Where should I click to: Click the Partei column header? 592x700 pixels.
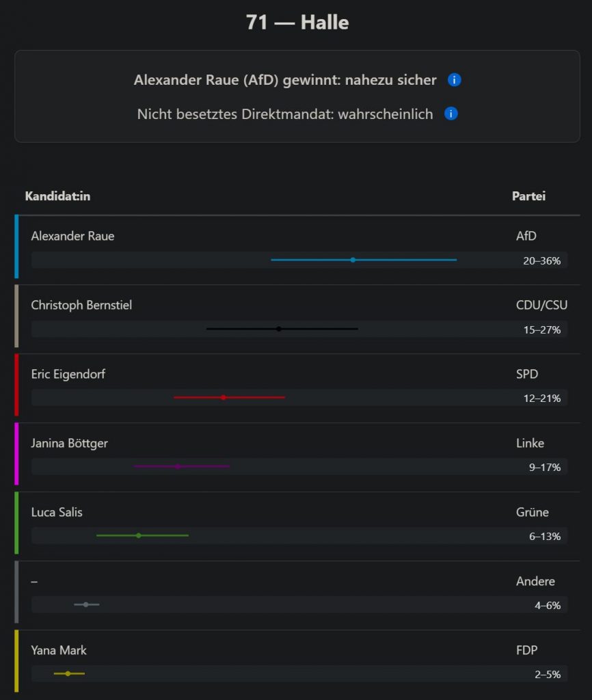[528, 196]
